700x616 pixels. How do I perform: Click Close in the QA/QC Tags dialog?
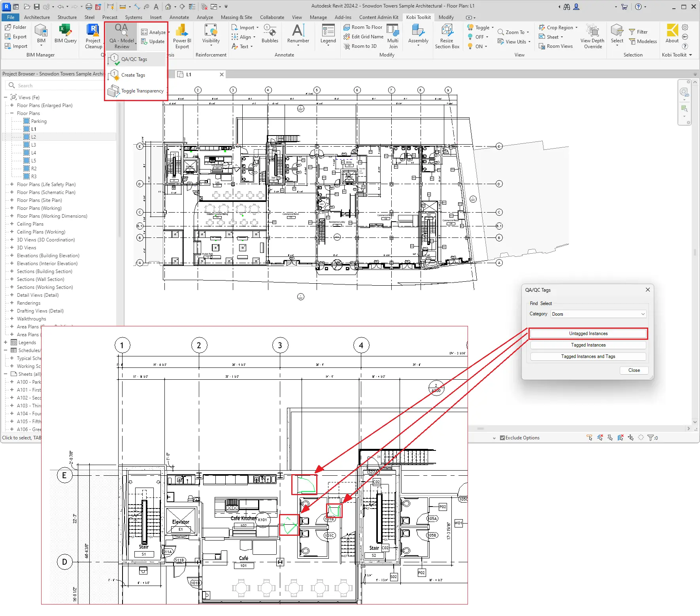634,370
